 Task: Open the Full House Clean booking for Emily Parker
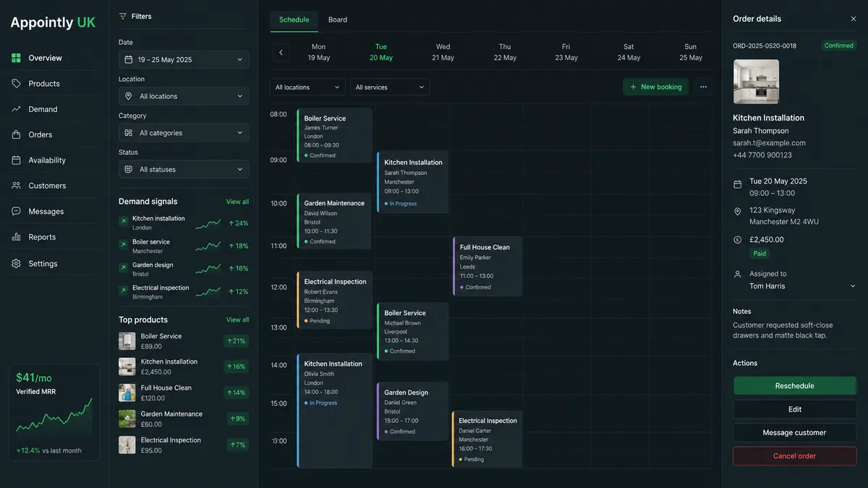point(488,266)
